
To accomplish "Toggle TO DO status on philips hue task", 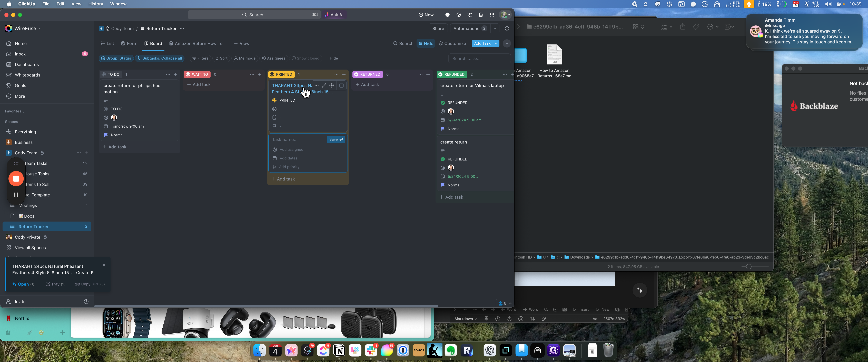I will [106, 109].
